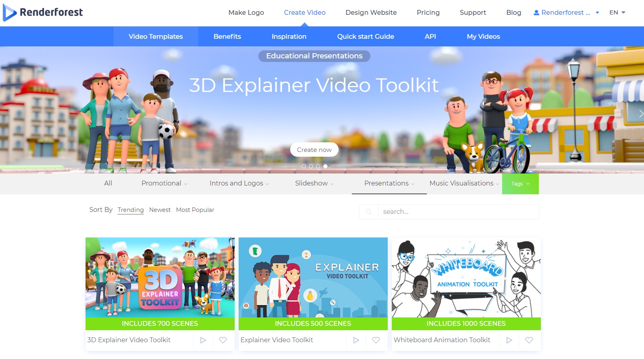Click the search magnifier icon

coord(369,212)
